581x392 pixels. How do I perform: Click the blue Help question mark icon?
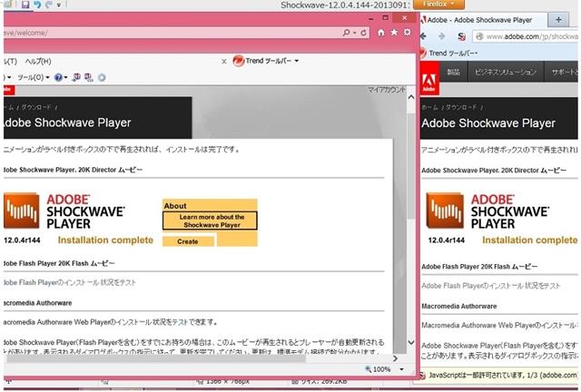pos(58,77)
